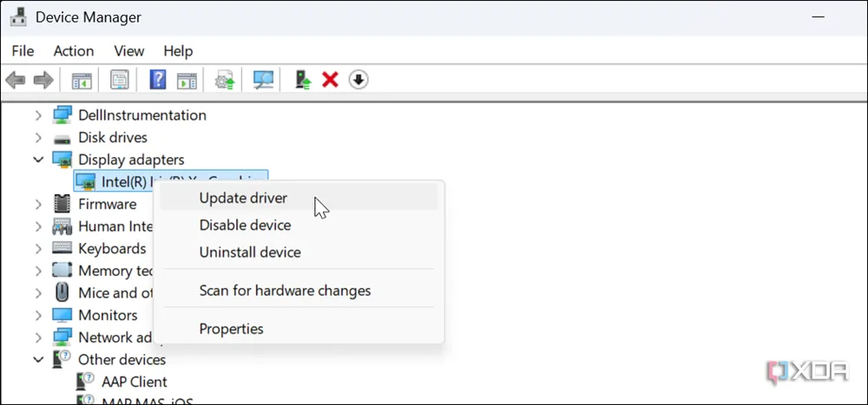Click the blue Help question mark icon
The image size is (868, 405).
[x=157, y=81]
